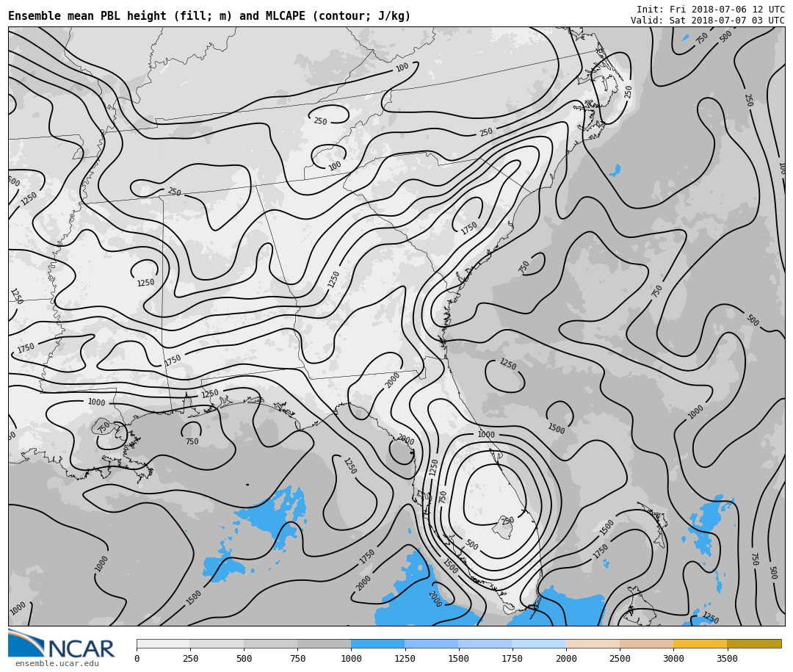Pick the dark gray 750–1000 colorbar segment
The width and height of the screenshot is (793, 672).
[325, 643]
